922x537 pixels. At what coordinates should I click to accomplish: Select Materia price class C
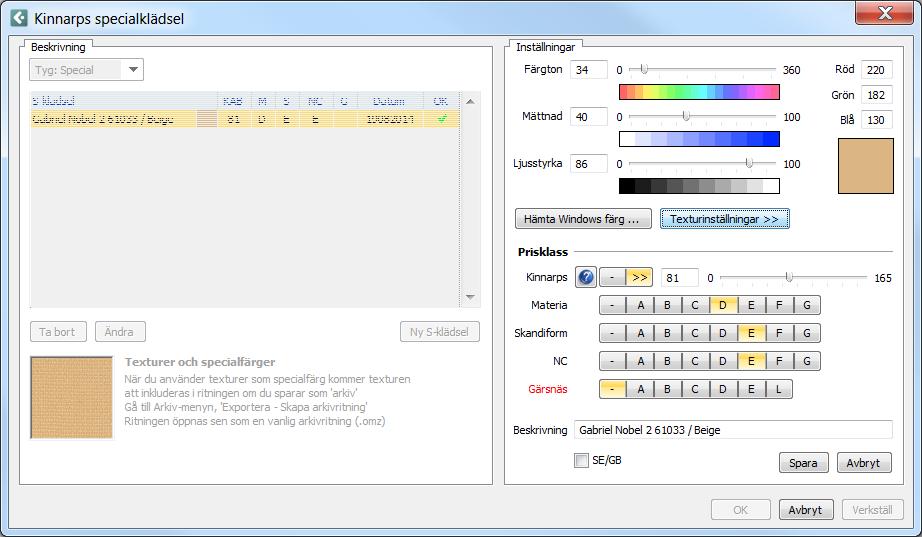click(695, 305)
